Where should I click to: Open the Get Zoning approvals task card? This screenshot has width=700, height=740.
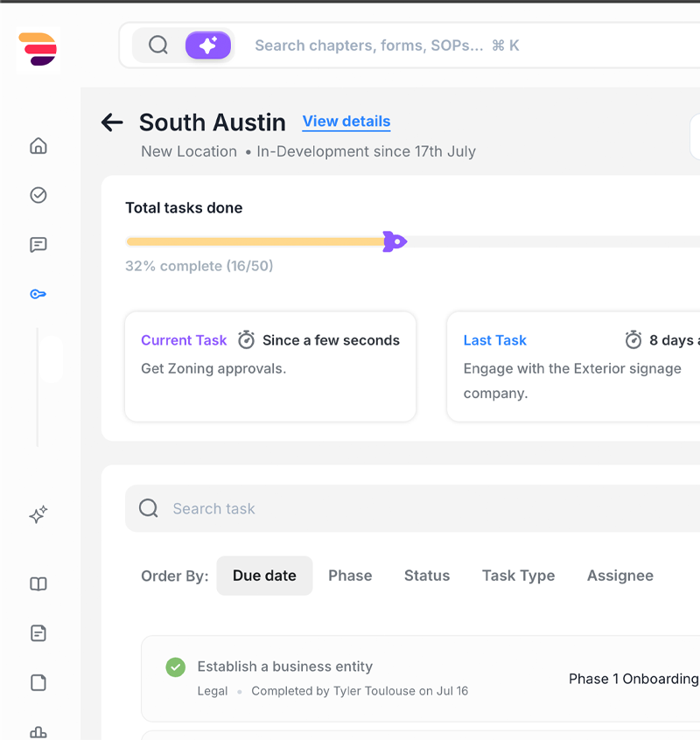pyautogui.click(x=270, y=367)
